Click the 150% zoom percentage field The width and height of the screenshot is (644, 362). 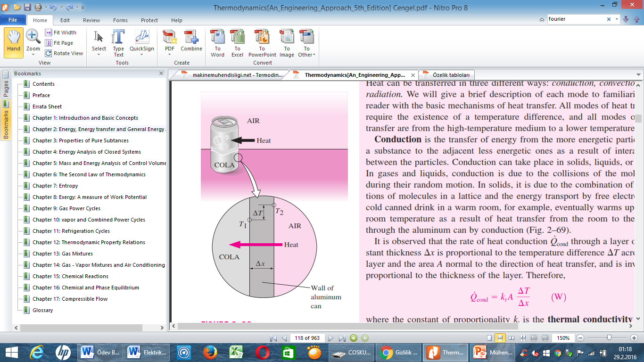(x=564, y=338)
